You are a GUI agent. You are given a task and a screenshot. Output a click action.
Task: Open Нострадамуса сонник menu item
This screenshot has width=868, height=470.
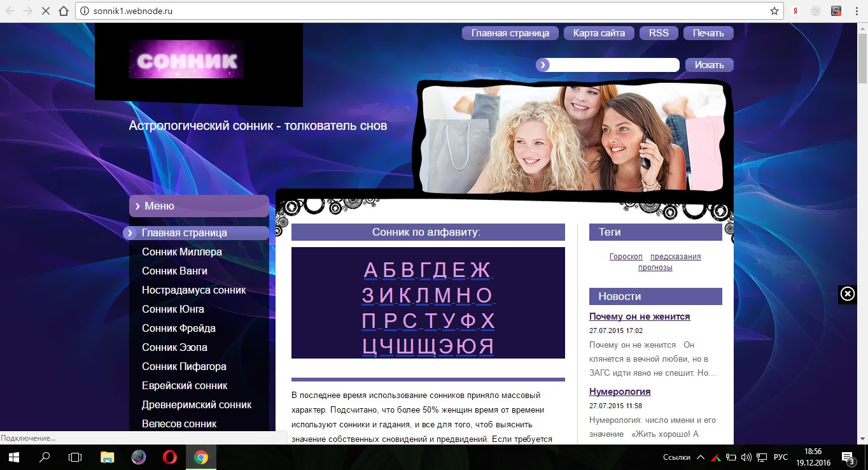point(194,290)
